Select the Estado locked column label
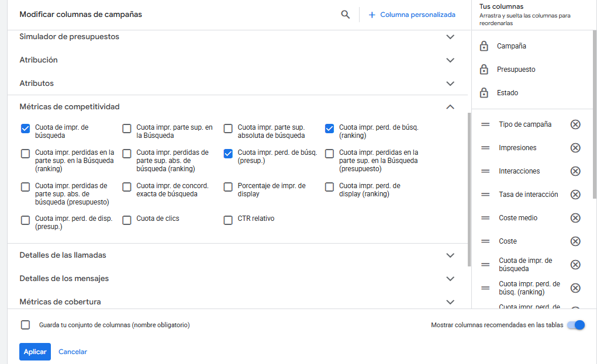 click(x=507, y=92)
